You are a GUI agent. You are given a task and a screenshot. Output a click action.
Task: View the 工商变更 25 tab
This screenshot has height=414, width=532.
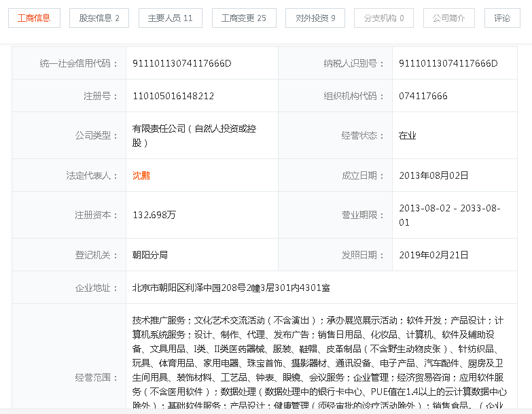[x=244, y=18]
